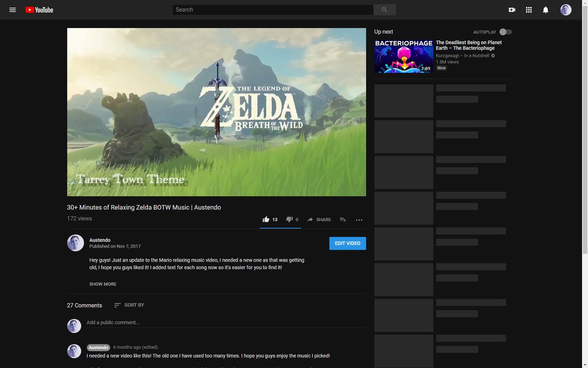Toggle the Autoplay switch

click(506, 32)
